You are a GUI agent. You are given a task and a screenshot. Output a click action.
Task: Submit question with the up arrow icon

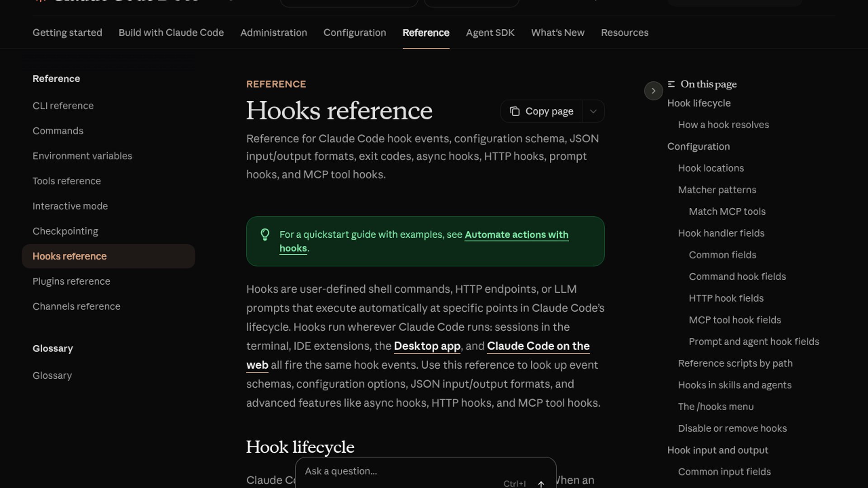pyautogui.click(x=541, y=483)
